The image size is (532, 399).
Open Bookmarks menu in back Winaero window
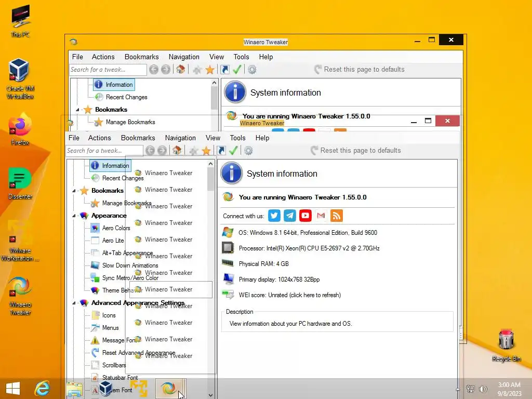click(x=141, y=57)
